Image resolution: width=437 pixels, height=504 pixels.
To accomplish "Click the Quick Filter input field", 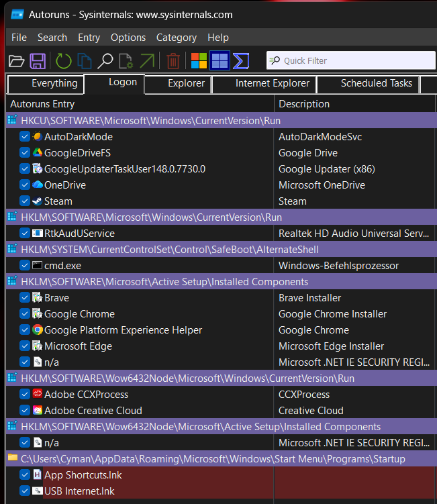I will [x=351, y=60].
